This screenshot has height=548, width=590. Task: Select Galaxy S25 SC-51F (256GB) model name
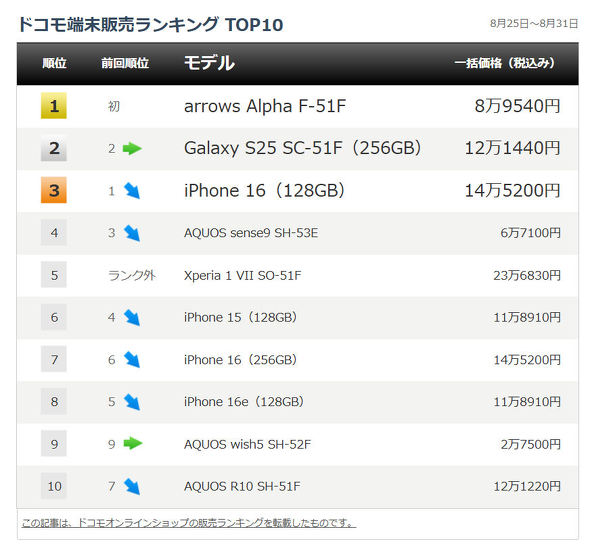point(303,148)
